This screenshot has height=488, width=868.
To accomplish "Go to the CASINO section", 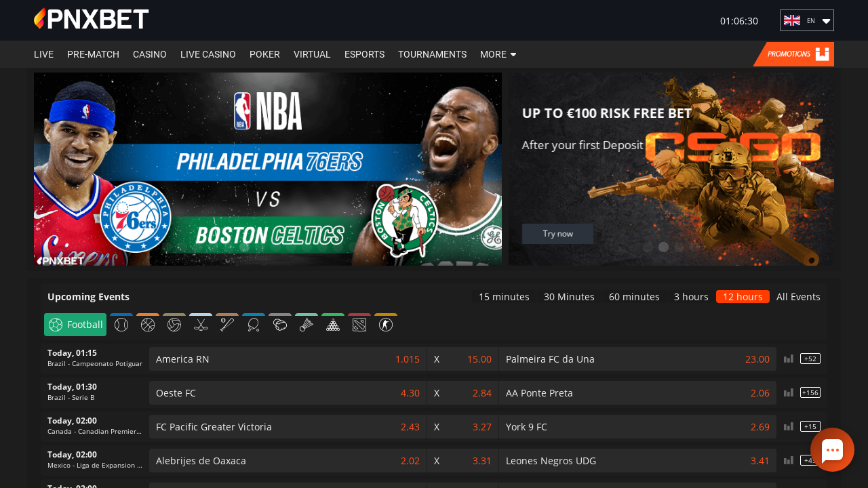I will (x=150, y=54).
